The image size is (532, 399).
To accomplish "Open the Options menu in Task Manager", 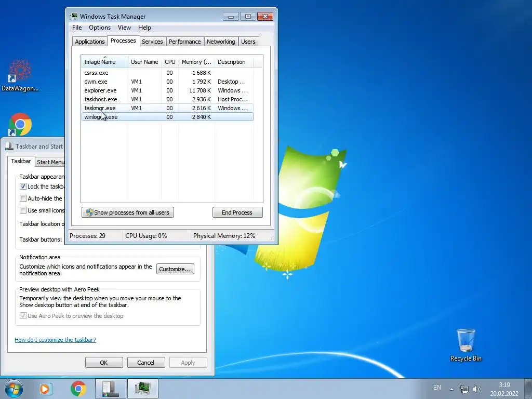I will pos(100,28).
